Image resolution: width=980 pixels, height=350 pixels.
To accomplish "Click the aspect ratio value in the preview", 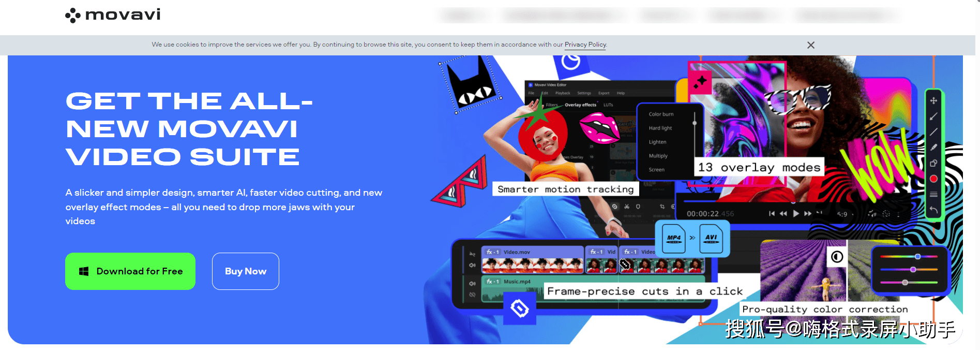I will tap(842, 214).
